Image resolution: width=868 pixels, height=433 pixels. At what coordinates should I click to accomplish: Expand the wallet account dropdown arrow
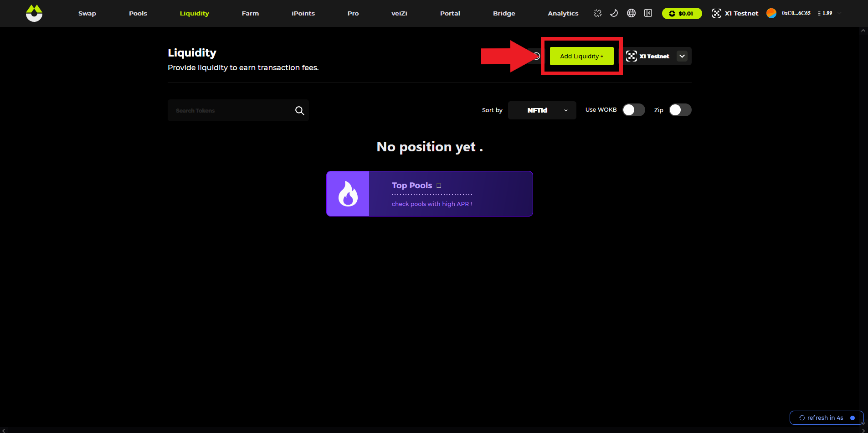tap(839, 13)
